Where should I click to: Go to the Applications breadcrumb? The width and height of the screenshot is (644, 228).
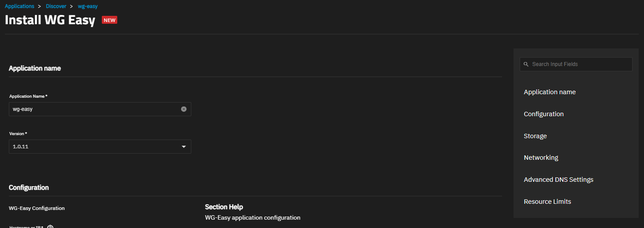coord(19,6)
